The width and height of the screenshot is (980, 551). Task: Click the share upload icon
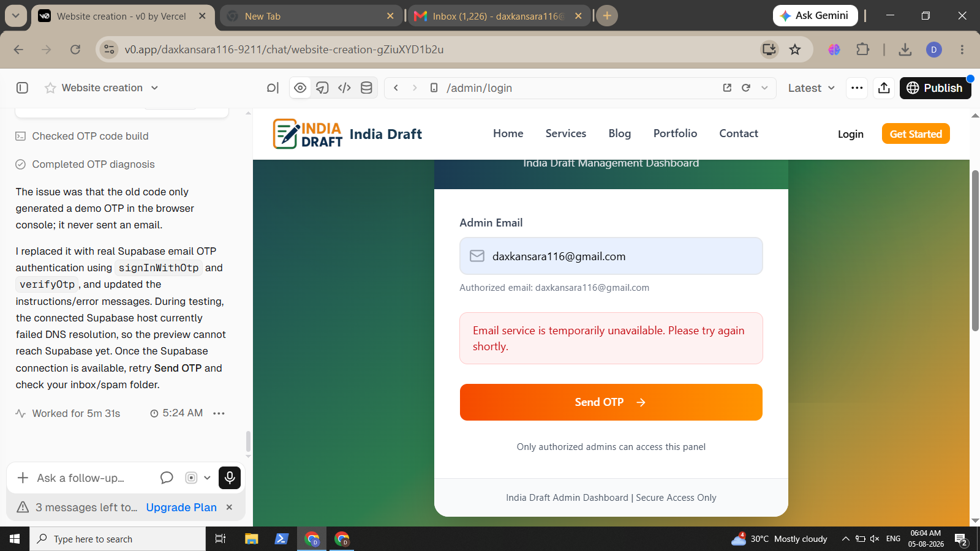click(x=884, y=88)
